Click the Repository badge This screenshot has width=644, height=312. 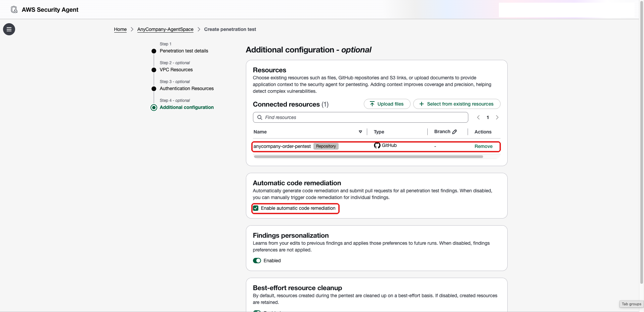point(326,146)
